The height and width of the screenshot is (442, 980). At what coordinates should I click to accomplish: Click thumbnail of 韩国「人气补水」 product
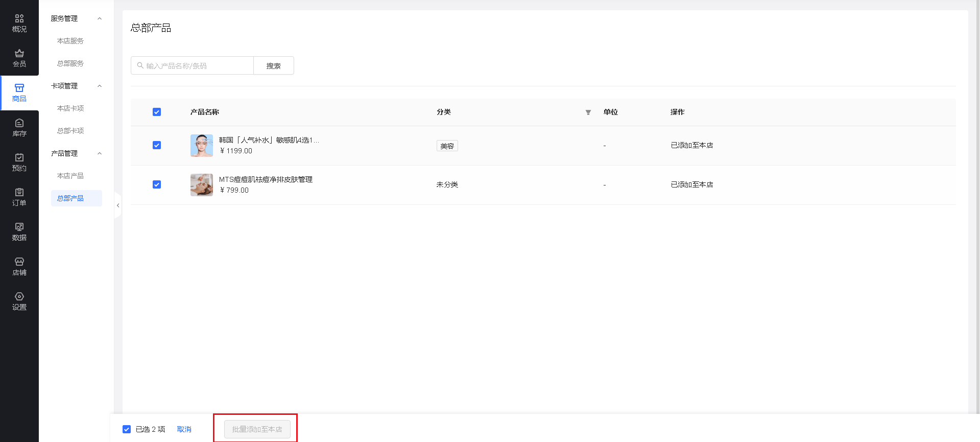pos(202,146)
